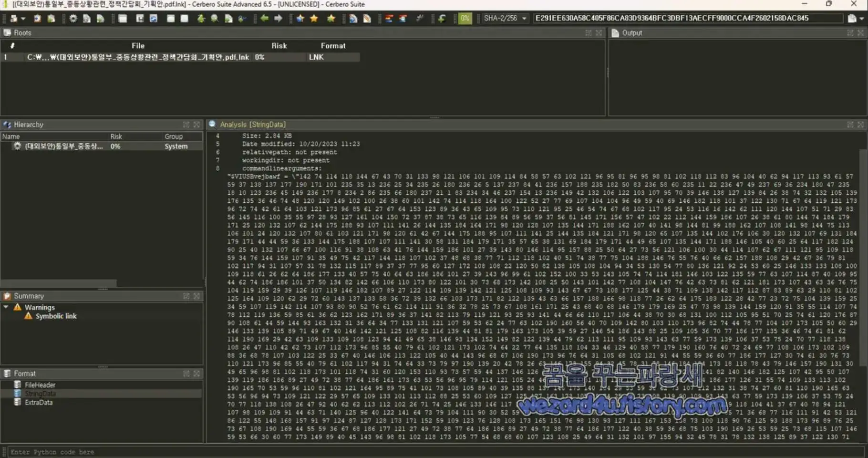Viewport: 868px width, 458px height.
Task: Select the system item in Hierarchy tree
Action: pyautogui.click(x=102, y=146)
